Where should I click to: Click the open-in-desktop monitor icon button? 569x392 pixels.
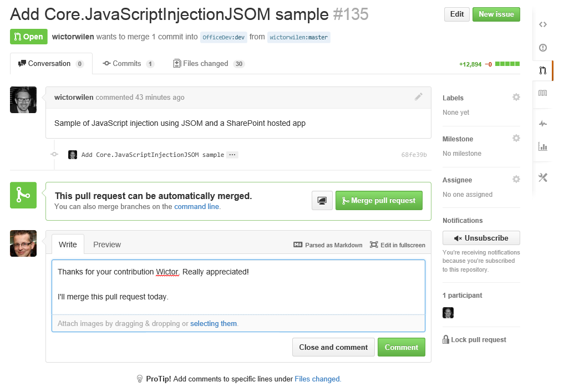(322, 201)
